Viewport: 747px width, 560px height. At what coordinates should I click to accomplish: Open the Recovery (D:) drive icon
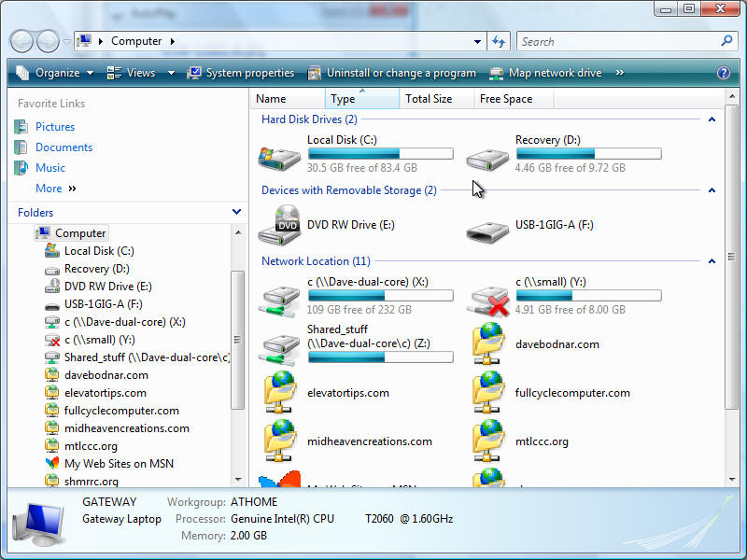(487, 155)
